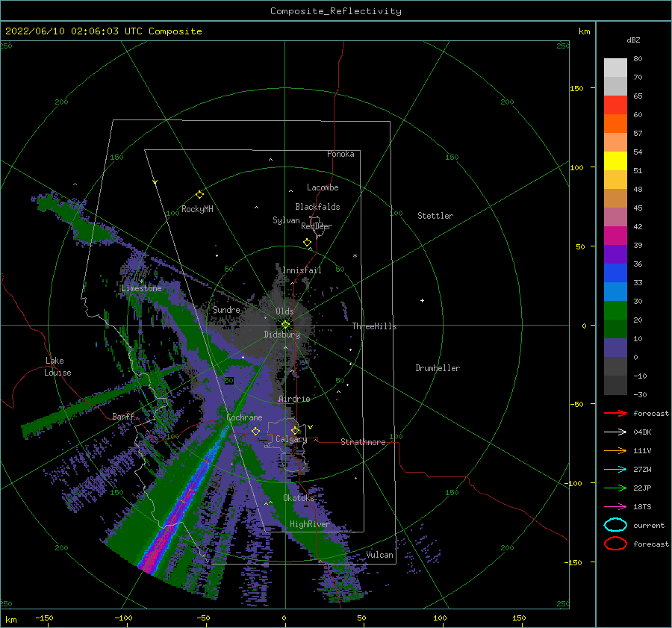Pick the purple 36–39 dBZ color swatch
The image size is (672, 628).
pos(615,255)
